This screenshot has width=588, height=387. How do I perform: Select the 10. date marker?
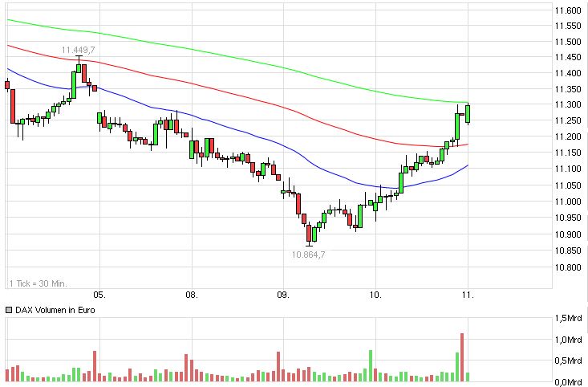pyautogui.click(x=375, y=295)
